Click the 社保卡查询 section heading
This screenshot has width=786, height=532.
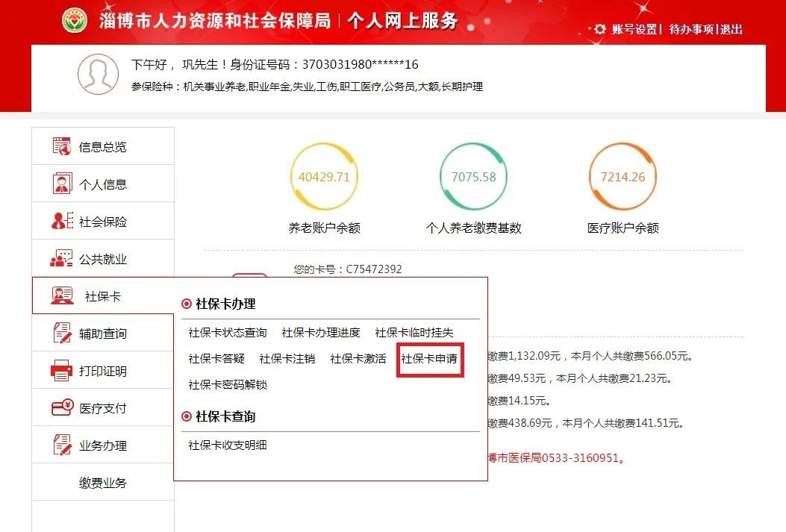coord(225,416)
